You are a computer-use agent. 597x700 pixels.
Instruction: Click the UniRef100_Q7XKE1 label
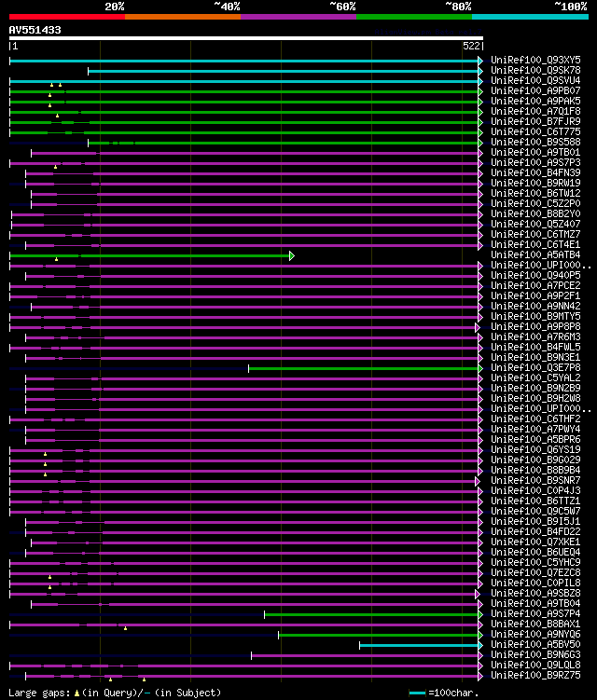535,542
